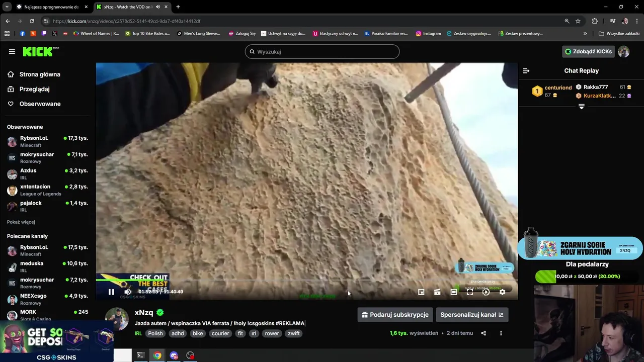Screen dimensions: 644x362
Task: Mute the video player volume
Action: (x=128, y=292)
